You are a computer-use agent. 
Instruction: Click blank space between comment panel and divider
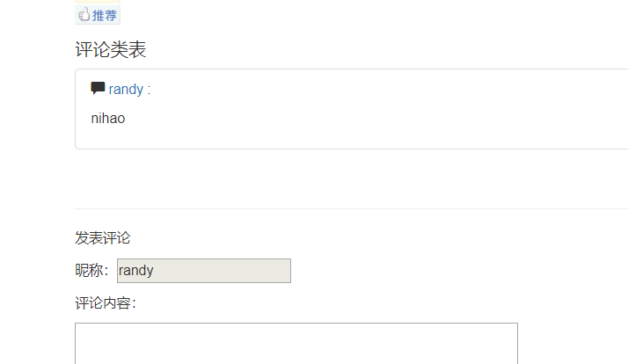[352, 180]
